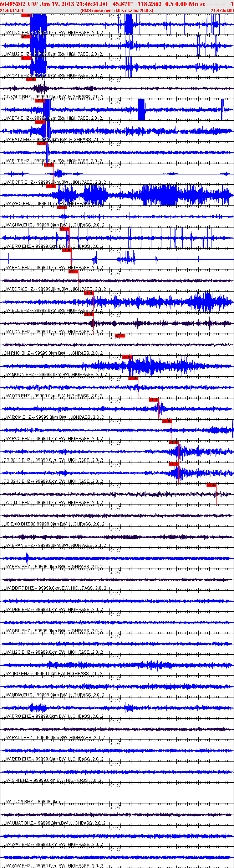Click the pick flag on PB.B013 trace
This screenshot has width=234, height=868.
(174, 443)
